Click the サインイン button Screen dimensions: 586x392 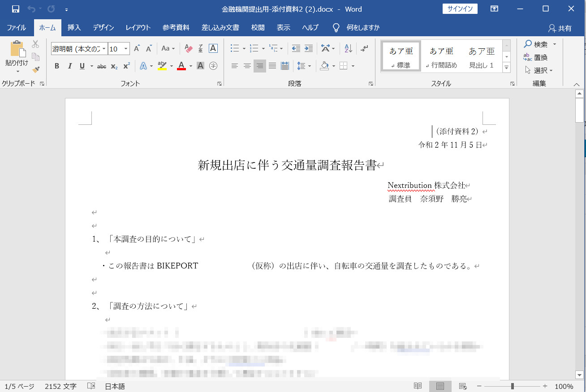click(x=460, y=9)
